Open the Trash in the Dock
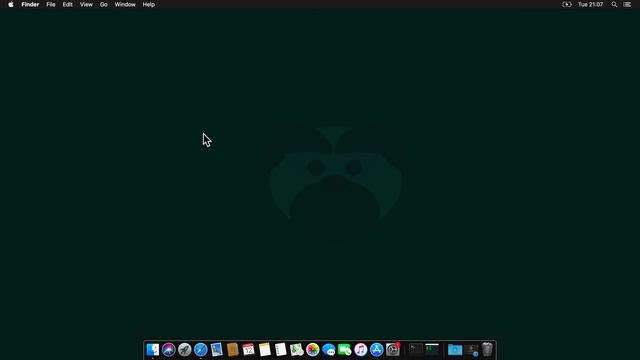640x360 pixels. tap(487, 350)
